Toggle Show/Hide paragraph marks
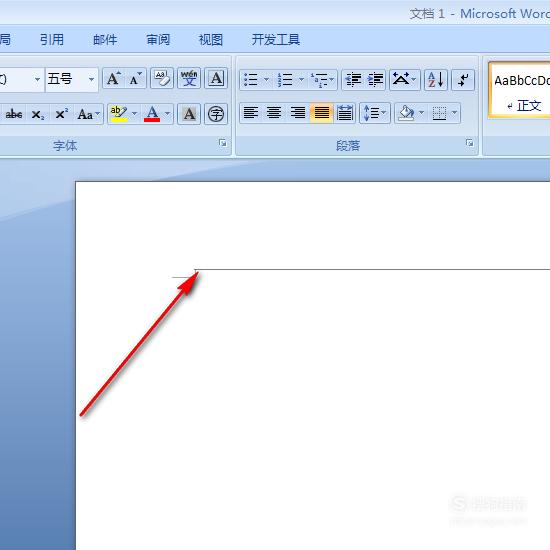Image resolution: width=550 pixels, height=550 pixels. pos(463,80)
